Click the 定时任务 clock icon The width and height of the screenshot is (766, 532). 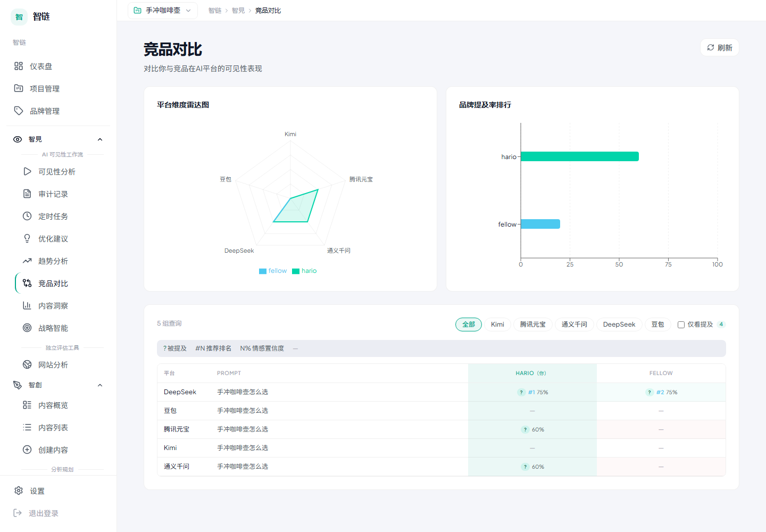click(x=27, y=216)
